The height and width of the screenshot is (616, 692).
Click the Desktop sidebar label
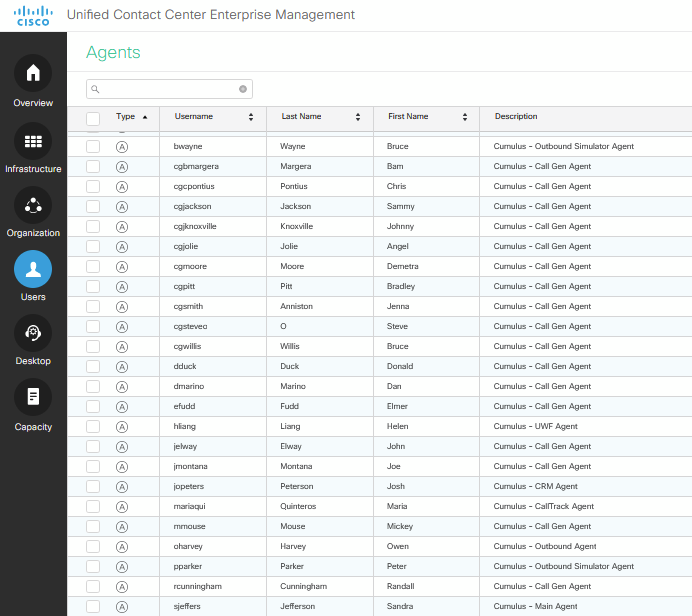tap(33, 361)
